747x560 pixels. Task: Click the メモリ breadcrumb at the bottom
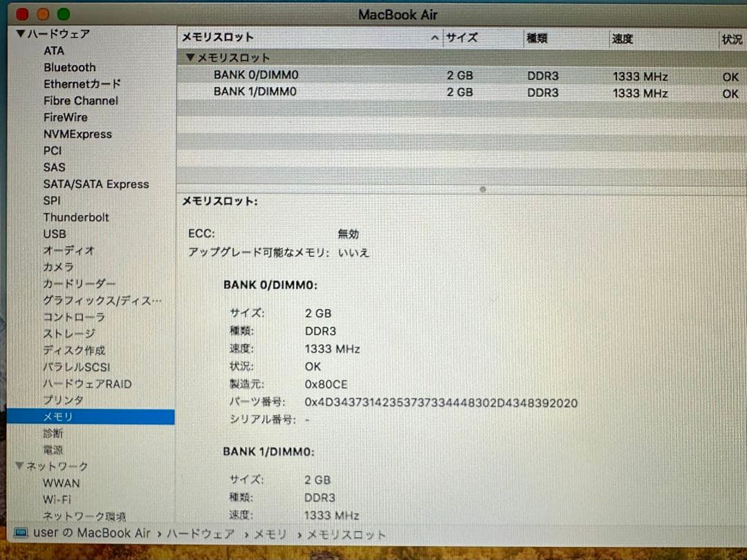269,534
